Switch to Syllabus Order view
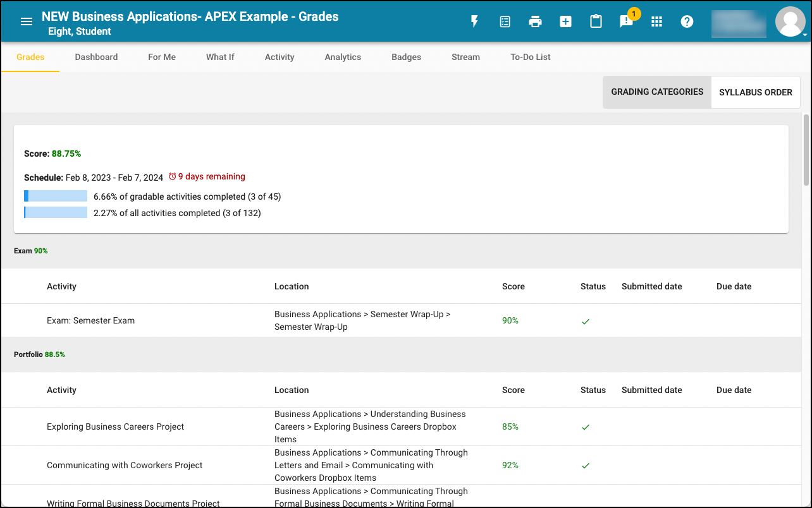The image size is (812, 508). pos(756,92)
